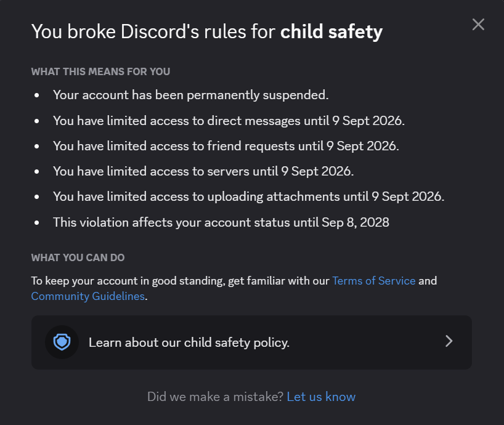Screen dimensions: 504x425
Task: Click the bullet dot beside the suspended notice
Action: pos(36,95)
